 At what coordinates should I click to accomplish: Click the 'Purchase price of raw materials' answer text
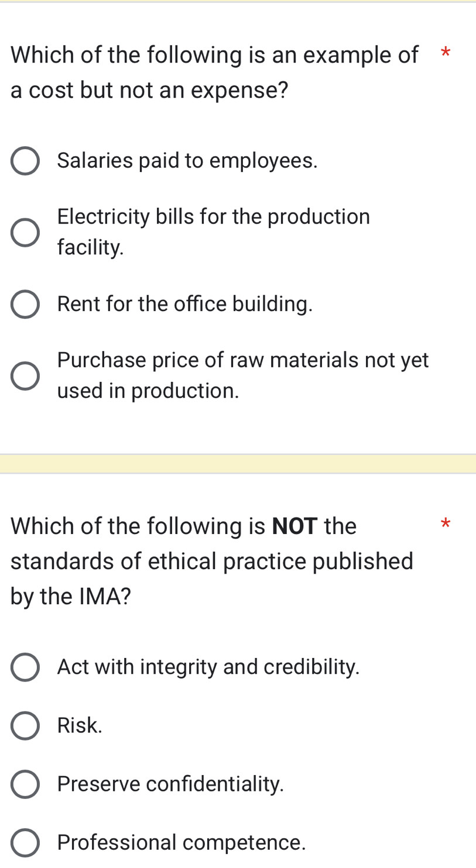coord(242,376)
